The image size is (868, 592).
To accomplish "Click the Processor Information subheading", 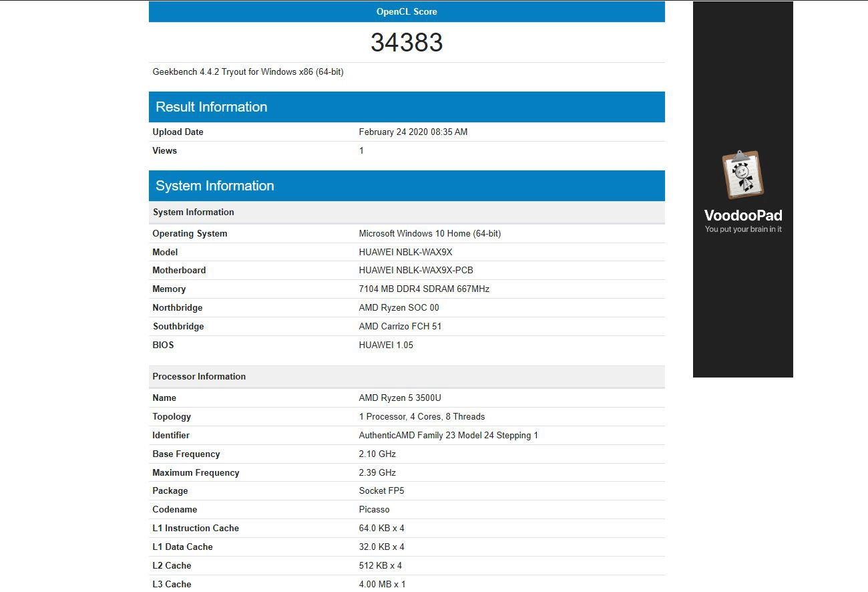I will click(407, 376).
